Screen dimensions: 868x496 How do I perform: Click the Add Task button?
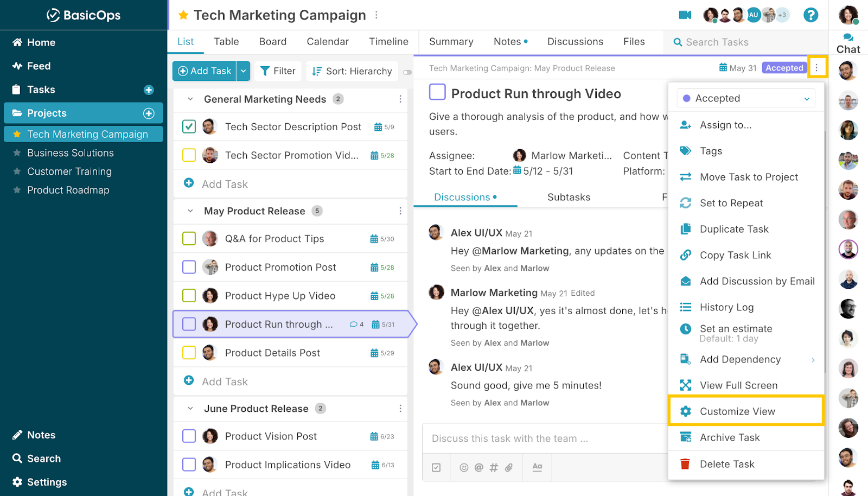205,71
